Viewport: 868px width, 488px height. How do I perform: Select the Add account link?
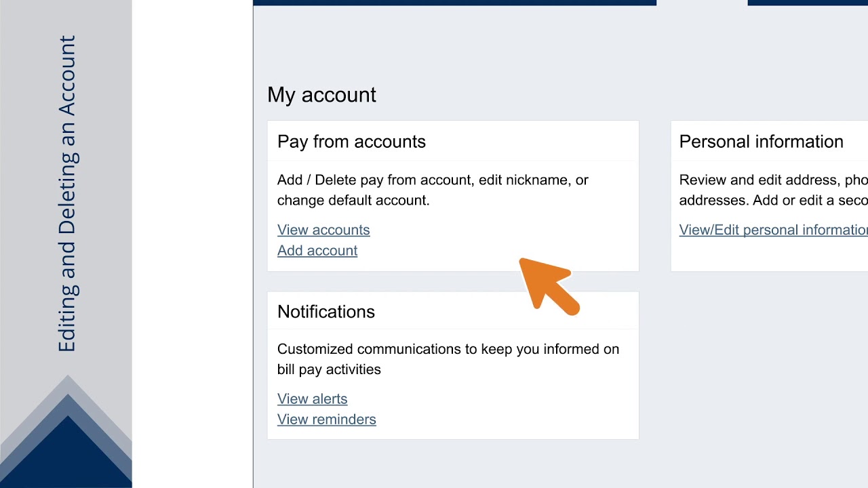317,250
